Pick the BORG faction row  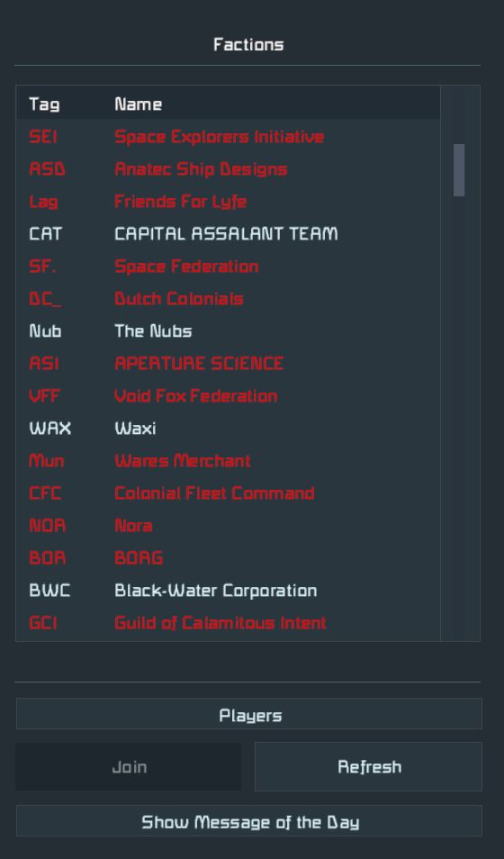click(x=228, y=557)
